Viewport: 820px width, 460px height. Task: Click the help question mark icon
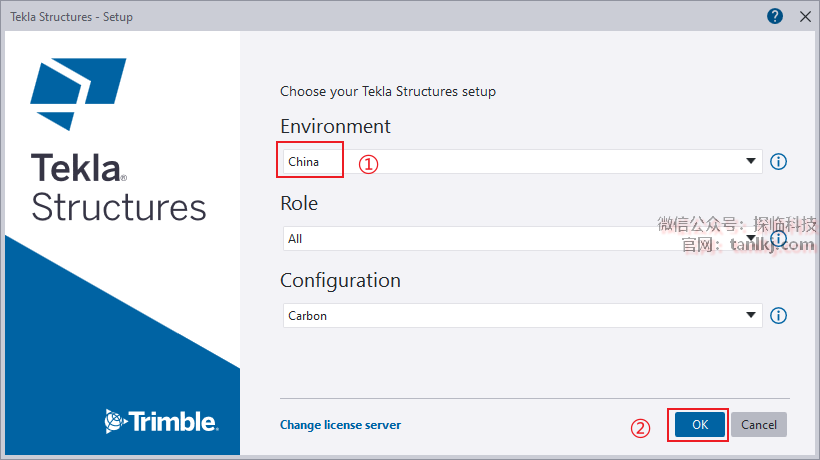775,16
